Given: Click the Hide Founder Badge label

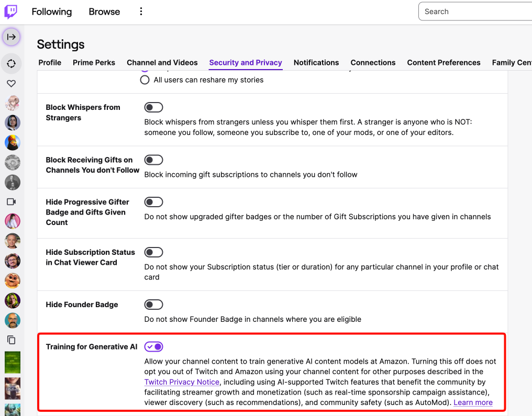Looking at the screenshot, I should (x=82, y=305).
